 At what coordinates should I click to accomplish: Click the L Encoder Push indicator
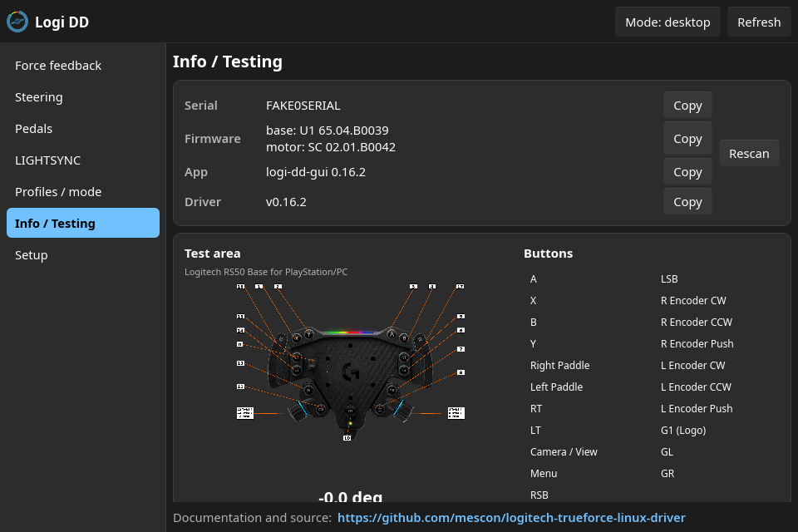tap(697, 409)
